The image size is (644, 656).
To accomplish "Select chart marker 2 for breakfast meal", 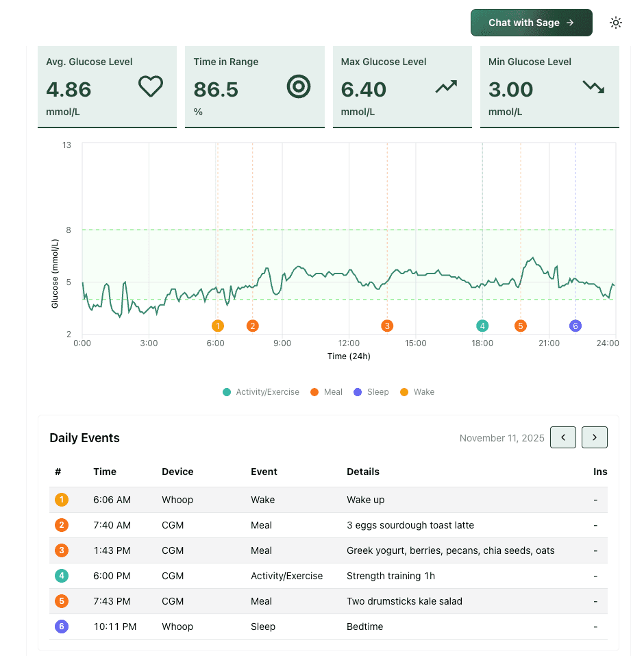I will [x=253, y=326].
